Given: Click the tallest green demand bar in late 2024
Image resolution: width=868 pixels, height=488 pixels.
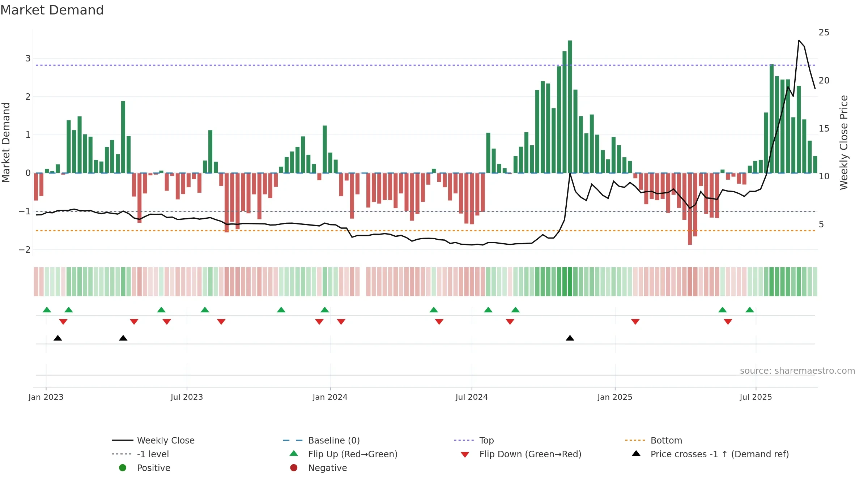Looking at the screenshot, I should click(570, 107).
